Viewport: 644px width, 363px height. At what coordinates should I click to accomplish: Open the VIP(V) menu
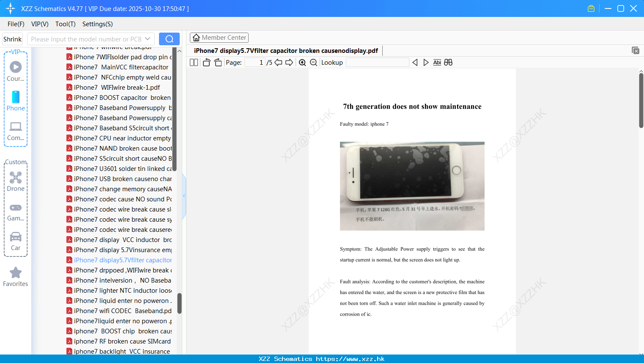40,24
